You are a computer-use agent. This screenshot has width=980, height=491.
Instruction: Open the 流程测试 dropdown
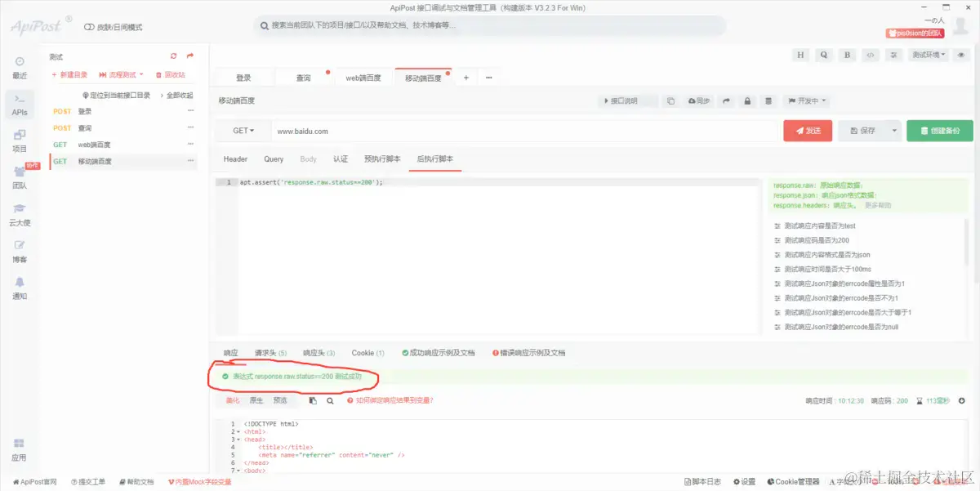121,74
